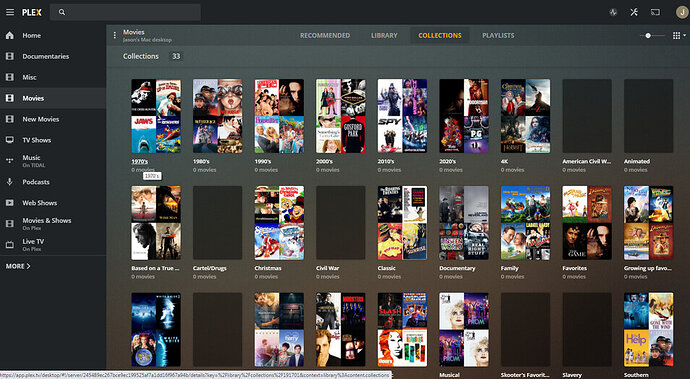Image resolution: width=690 pixels, height=379 pixels.
Task: Open the three-dot library options menu
Action: coord(115,35)
